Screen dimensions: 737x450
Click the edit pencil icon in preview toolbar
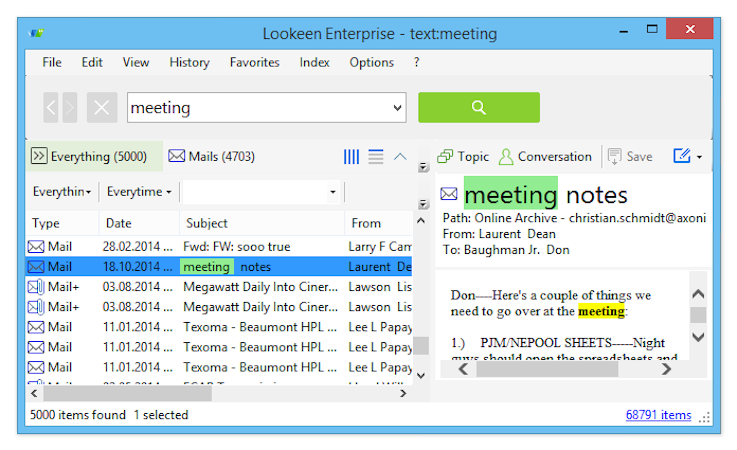click(x=682, y=156)
